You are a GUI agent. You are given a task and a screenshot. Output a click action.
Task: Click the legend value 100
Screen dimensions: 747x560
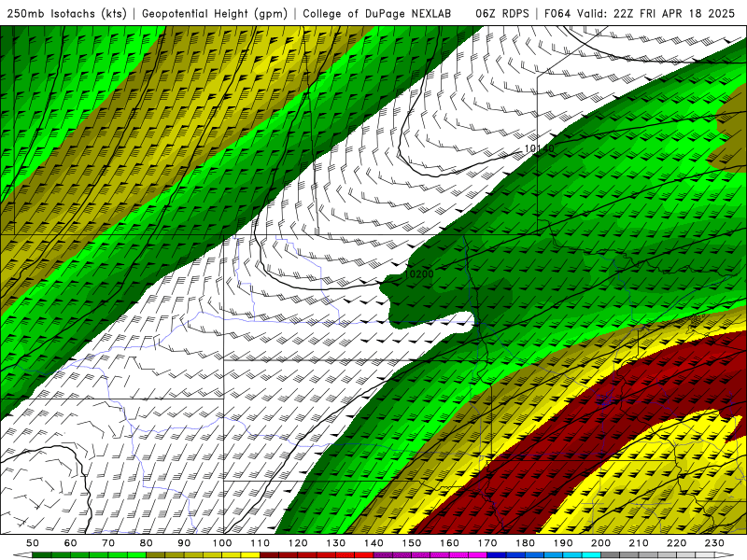(222, 543)
